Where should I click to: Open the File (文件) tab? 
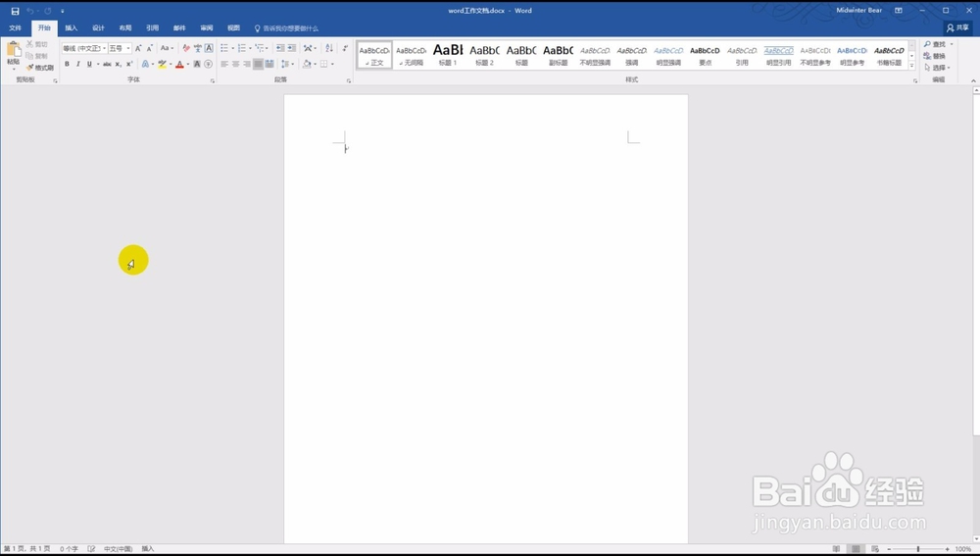coord(16,28)
